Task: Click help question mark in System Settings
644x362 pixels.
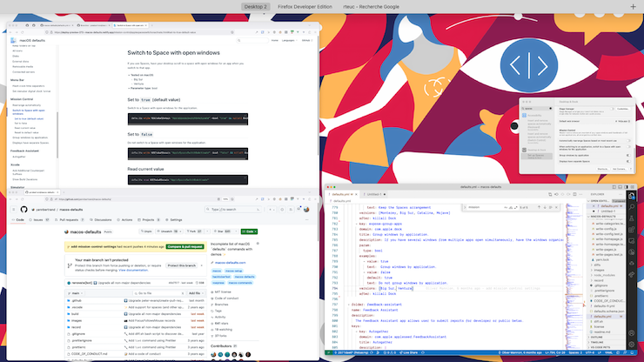Action: point(631,169)
